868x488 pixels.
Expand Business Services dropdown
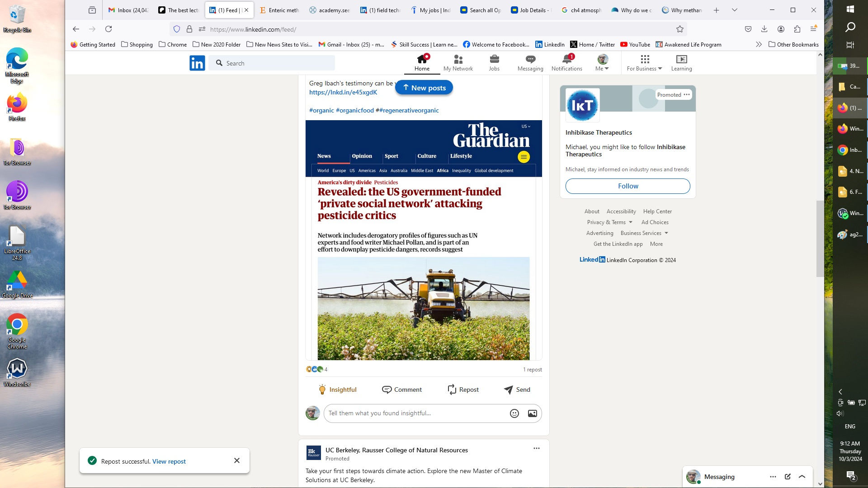[644, 233]
